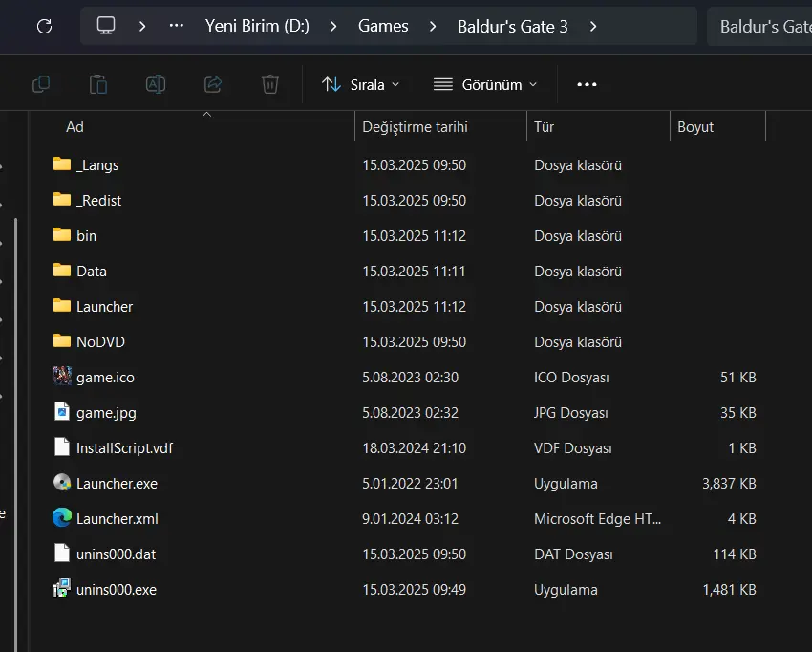Click the Launcher.xml file name

point(118,519)
